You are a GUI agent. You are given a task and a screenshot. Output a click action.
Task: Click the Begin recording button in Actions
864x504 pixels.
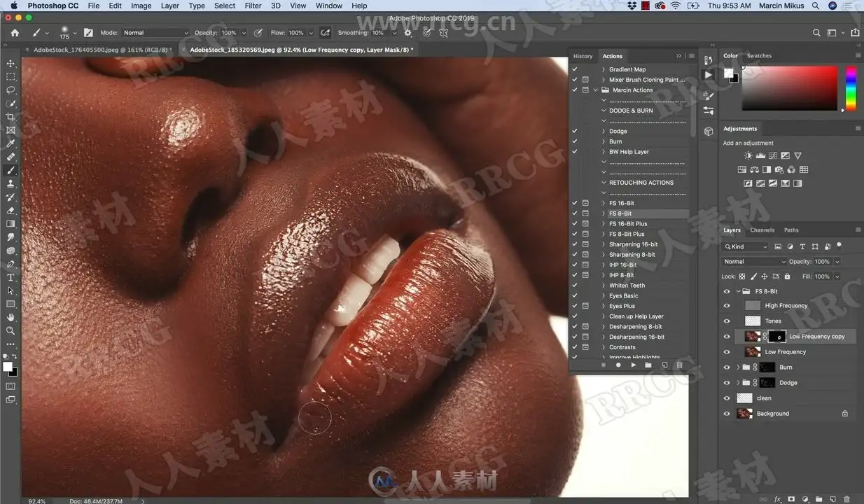[618, 365]
